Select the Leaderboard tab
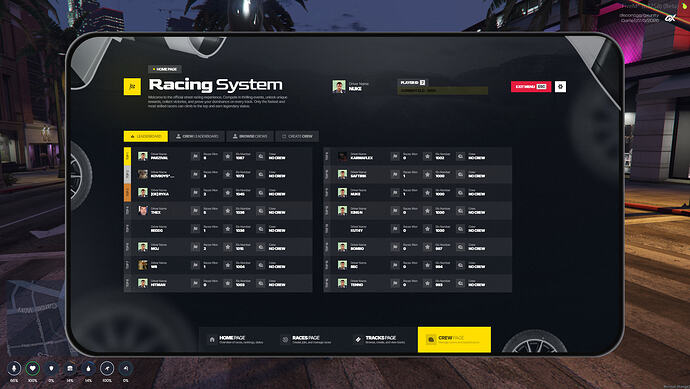Viewport: 690px width, 389px height. click(x=146, y=136)
